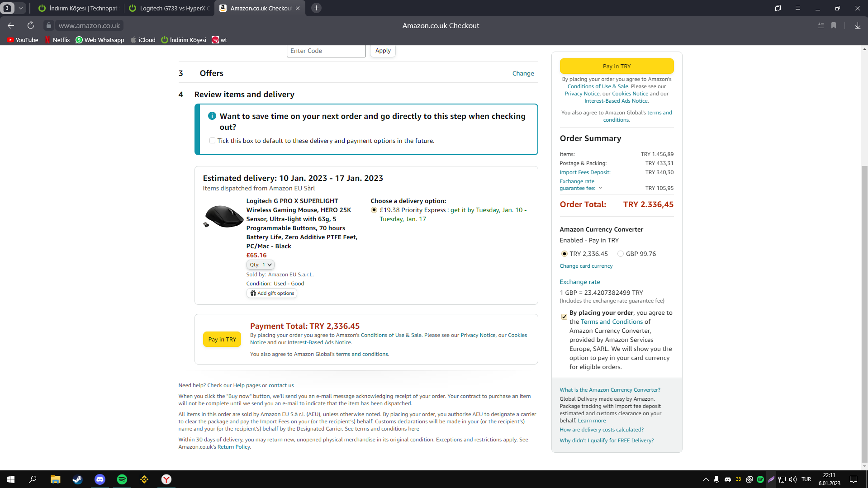
Task: Open the Qty: 1 quantity dropdown
Action: pos(261,265)
